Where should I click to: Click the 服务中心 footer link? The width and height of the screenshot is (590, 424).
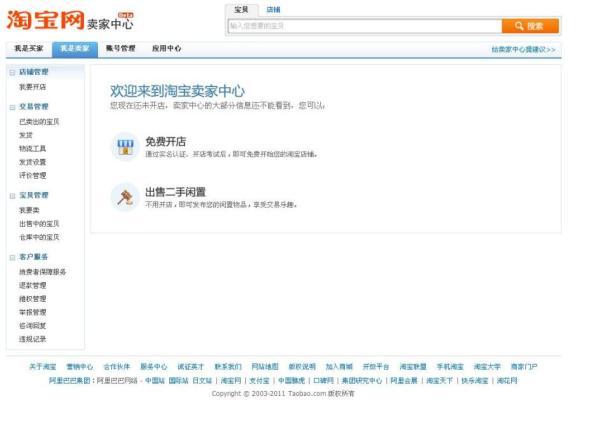point(154,367)
